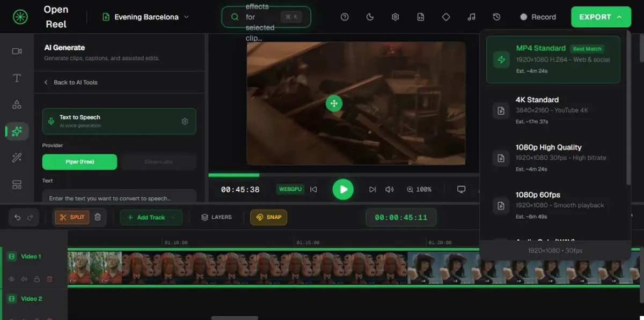Toggle SNAP on the timeline
The width and height of the screenshot is (644, 320).
coord(268,217)
